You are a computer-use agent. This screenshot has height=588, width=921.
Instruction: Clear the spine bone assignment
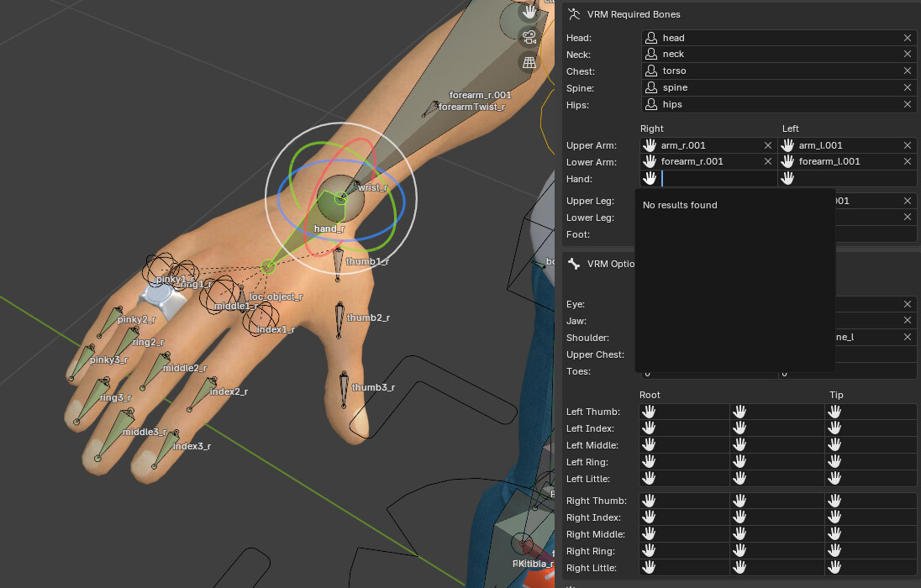(908, 87)
